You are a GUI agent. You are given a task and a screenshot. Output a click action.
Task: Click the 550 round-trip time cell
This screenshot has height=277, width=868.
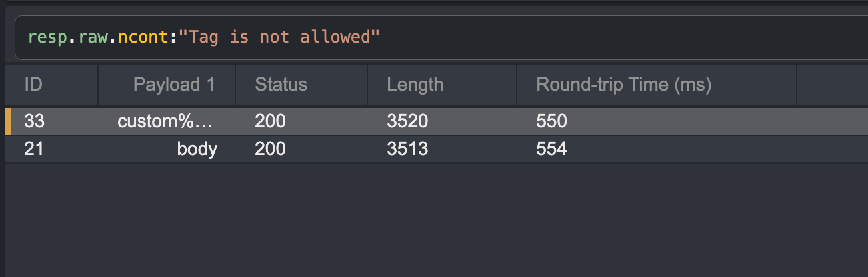(551, 121)
